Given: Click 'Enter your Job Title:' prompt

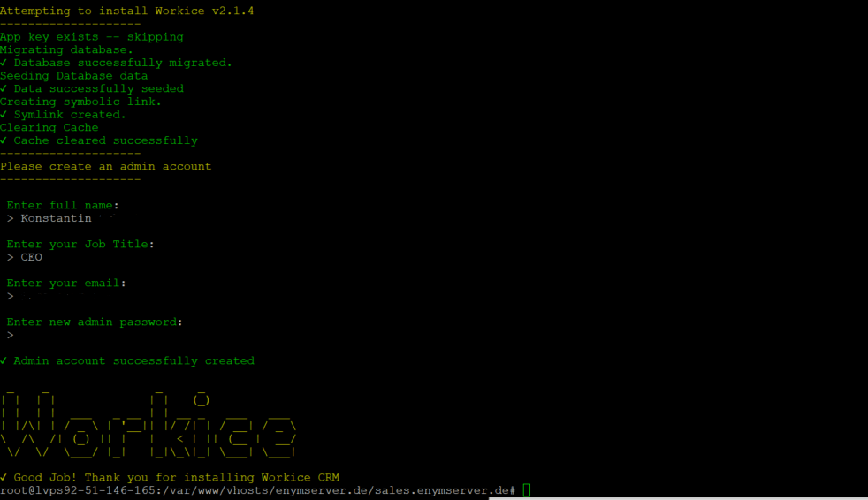Looking at the screenshot, I should [x=80, y=244].
